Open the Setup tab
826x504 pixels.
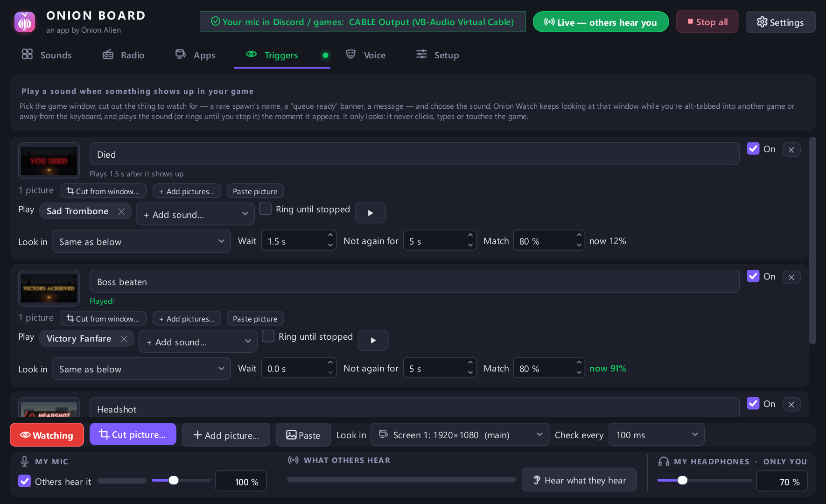(437, 55)
